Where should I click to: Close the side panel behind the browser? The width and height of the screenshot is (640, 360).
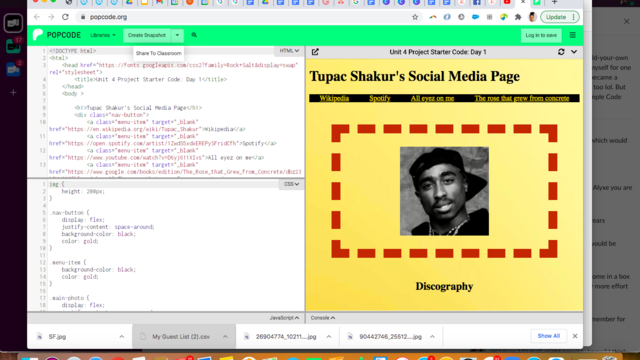click(x=627, y=21)
